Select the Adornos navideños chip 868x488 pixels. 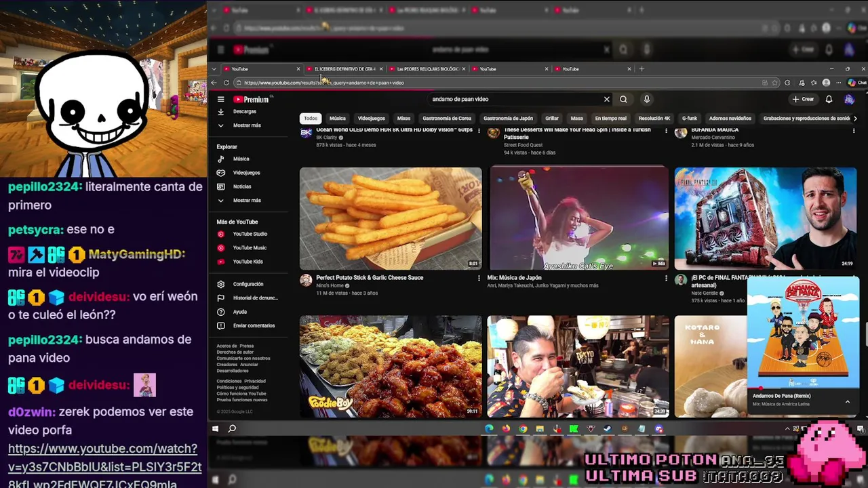(730, 118)
